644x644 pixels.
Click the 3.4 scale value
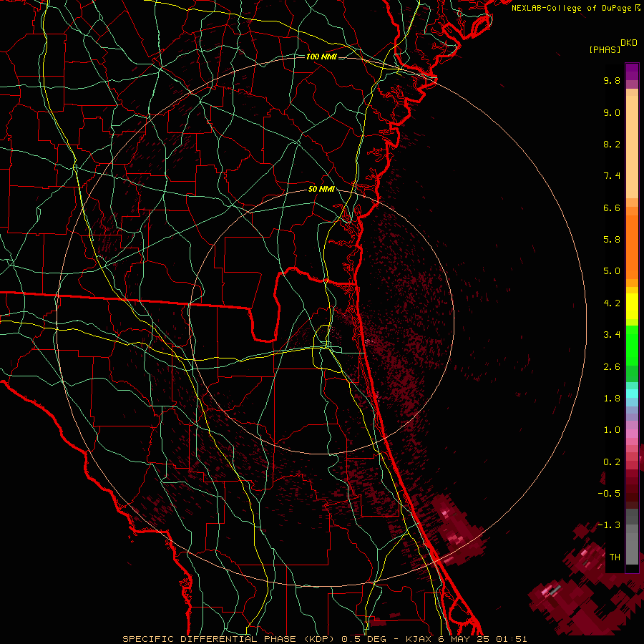coord(612,335)
